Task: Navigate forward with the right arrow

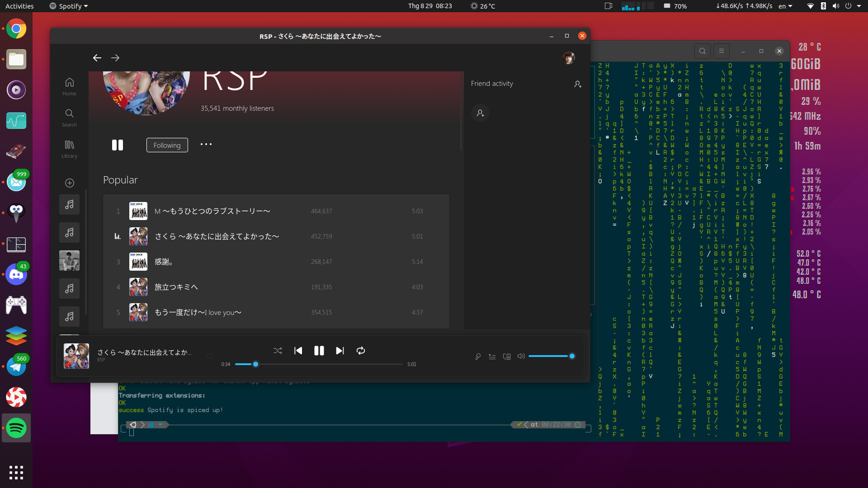Action: (115, 58)
